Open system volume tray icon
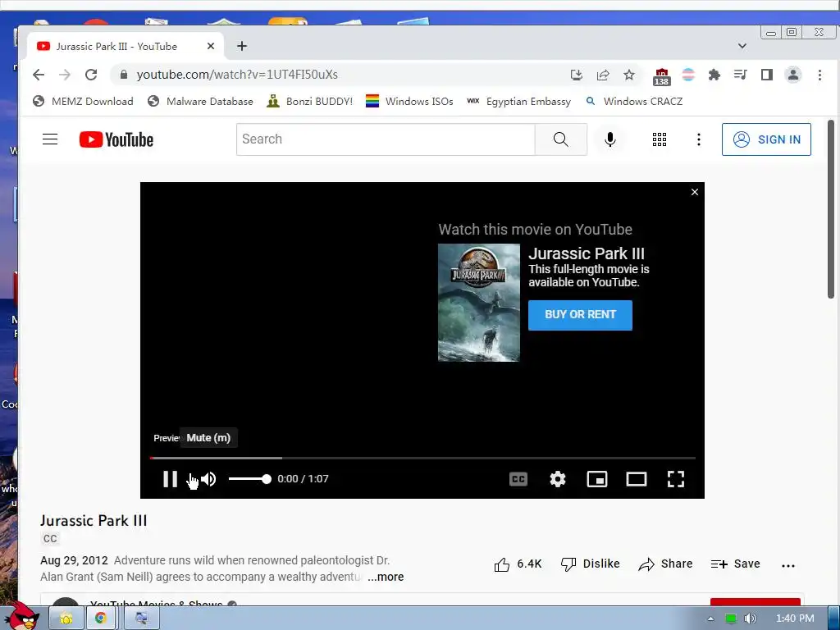840x630 pixels. click(x=750, y=619)
